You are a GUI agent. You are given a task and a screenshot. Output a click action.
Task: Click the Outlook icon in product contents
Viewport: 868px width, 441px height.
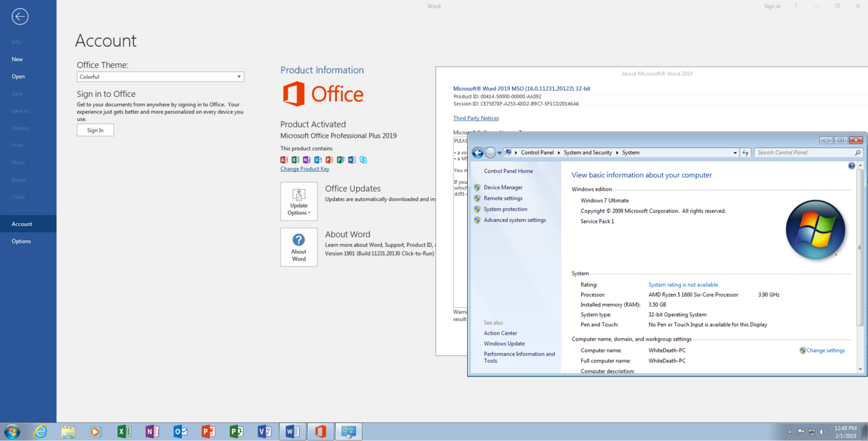point(318,160)
